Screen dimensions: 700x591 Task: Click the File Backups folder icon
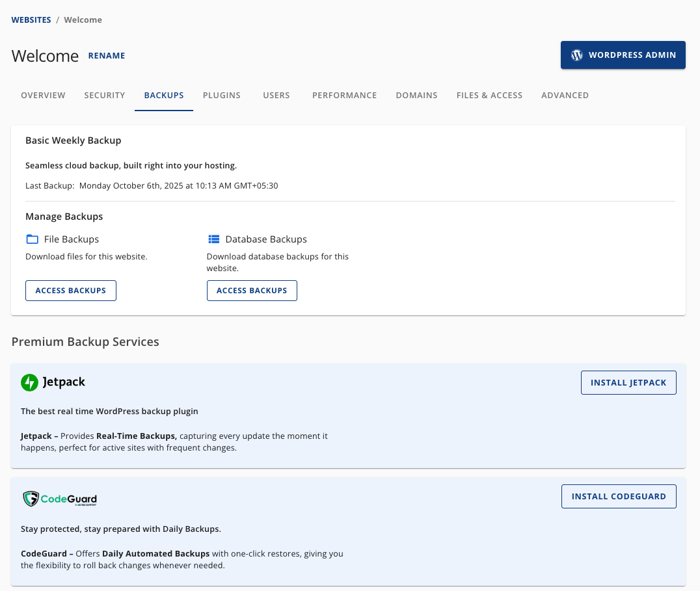pyautogui.click(x=32, y=239)
